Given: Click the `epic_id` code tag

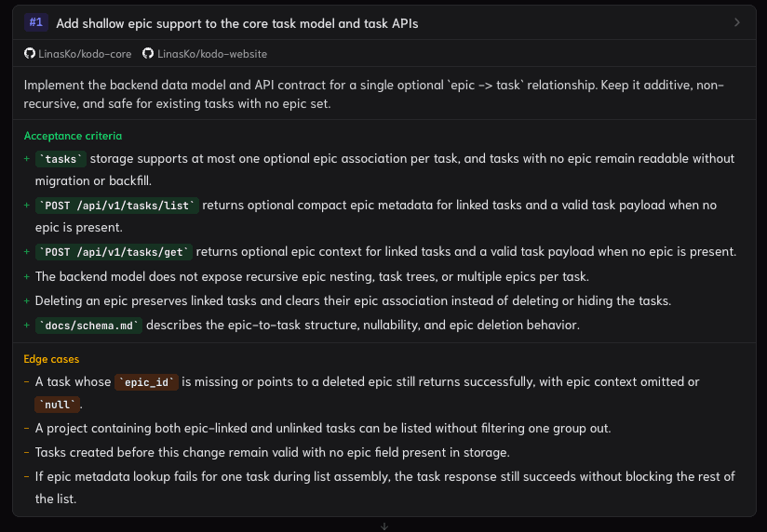Looking at the screenshot, I should click(146, 382).
